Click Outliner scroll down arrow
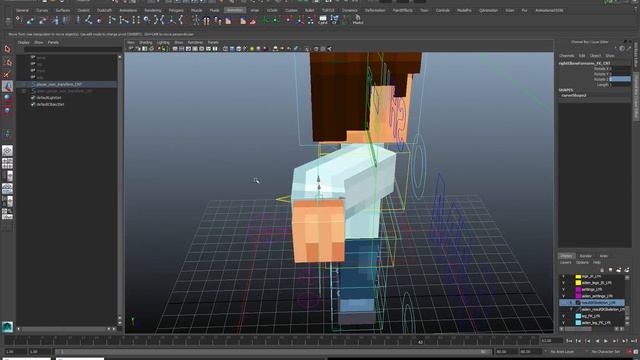Screen dimensions: 640x360 point(120,323)
